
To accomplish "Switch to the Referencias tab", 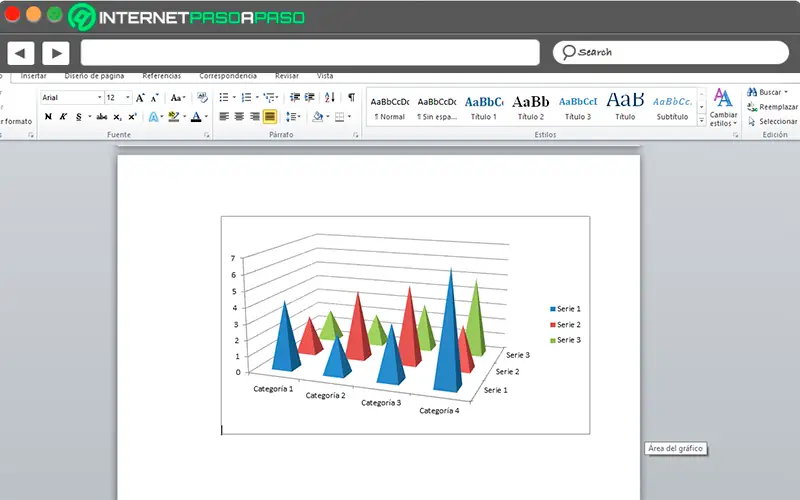I will click(x=162, y=76).
